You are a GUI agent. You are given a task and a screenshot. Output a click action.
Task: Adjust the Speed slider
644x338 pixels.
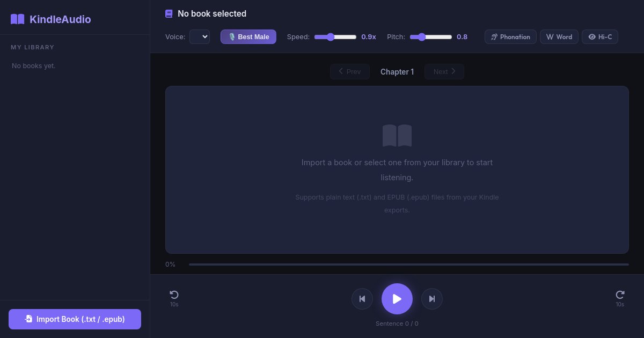[x=335, y=37]
